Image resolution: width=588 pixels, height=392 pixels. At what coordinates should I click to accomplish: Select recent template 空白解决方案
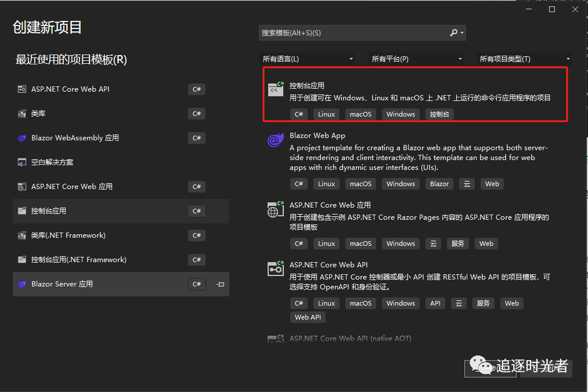click(x=121, y=162)
